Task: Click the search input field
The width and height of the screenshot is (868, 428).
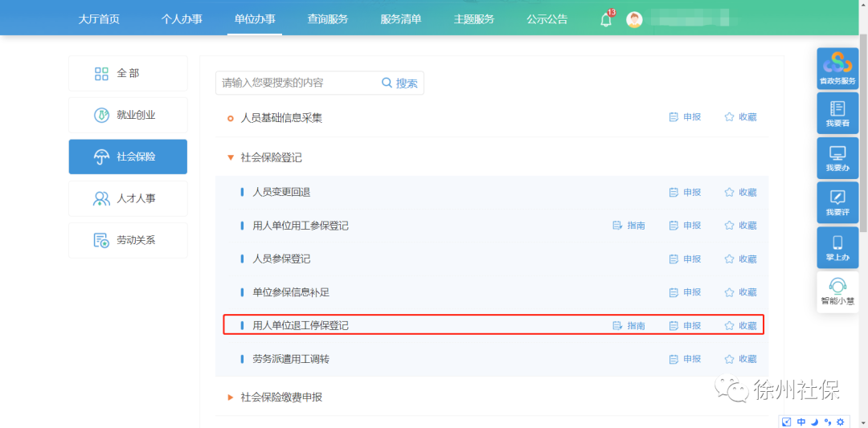Action: (297, 83)
